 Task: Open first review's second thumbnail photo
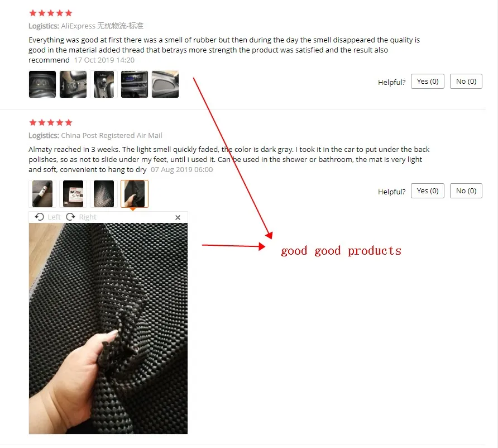(73, 84)
